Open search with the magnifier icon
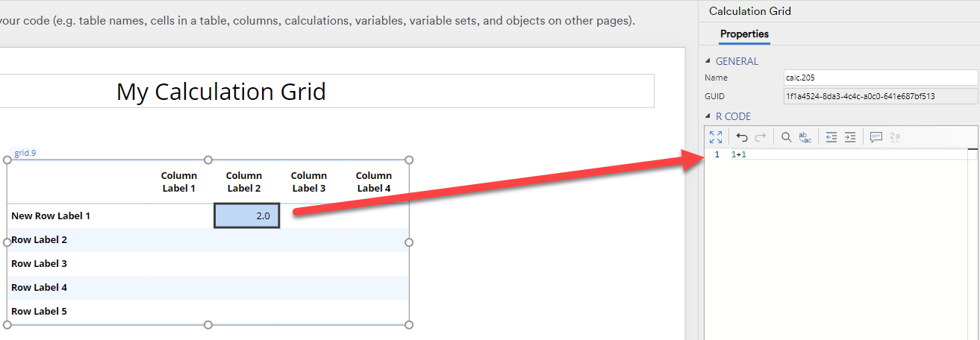Viewport: 980px width, 340px height. coord(786,137)
